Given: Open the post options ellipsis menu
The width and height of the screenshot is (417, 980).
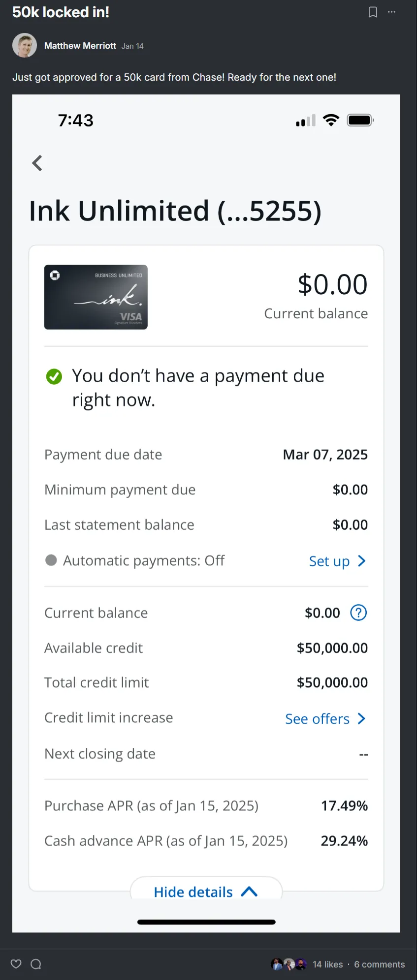Looking at the screenshot, I should click(x=392, y=12).
